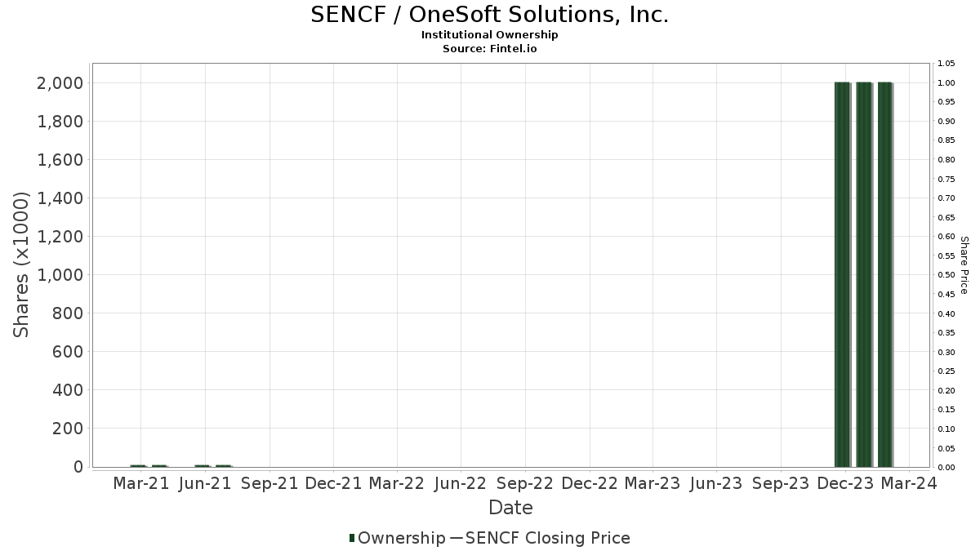
Task: Click the Institutional Ownership subtitle
Action: pyautogui.click(x=490, y=35)
